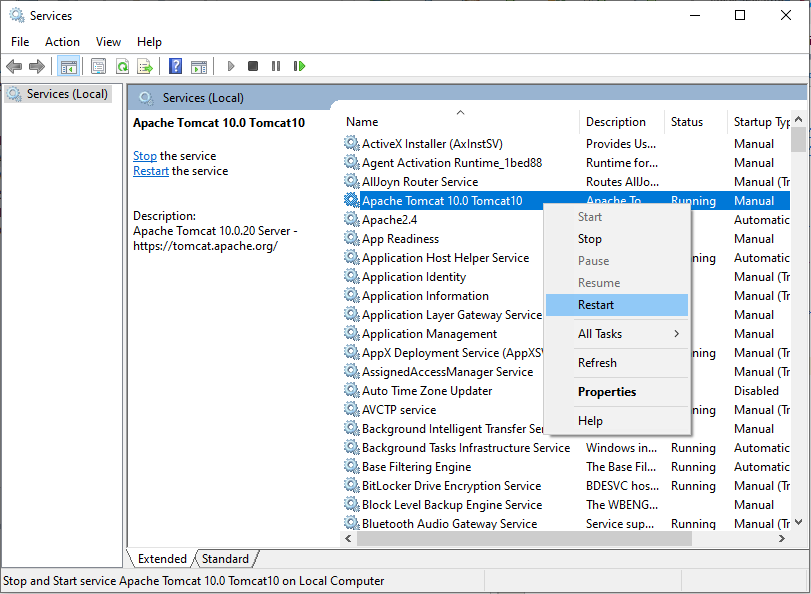
Task: Switch to the Standard tab
Action: (226, 559)
